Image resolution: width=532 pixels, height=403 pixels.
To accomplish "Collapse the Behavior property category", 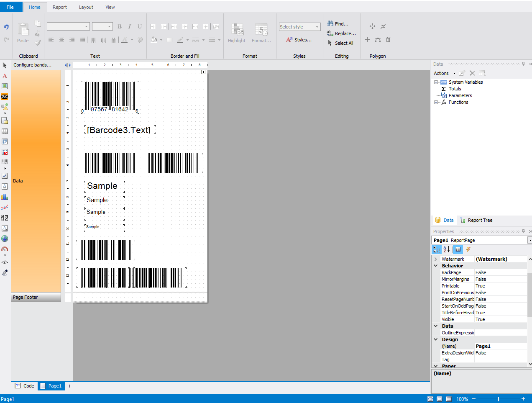I will (x=436, y=266).
